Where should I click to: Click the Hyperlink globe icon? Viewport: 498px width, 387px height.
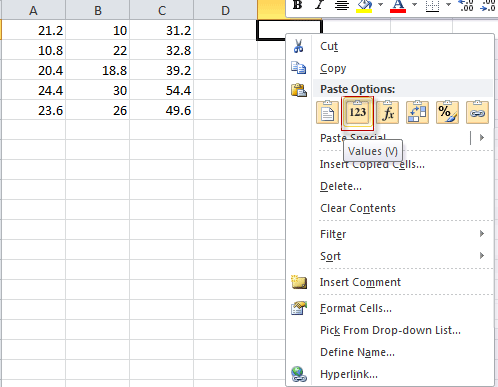[299, 374]
